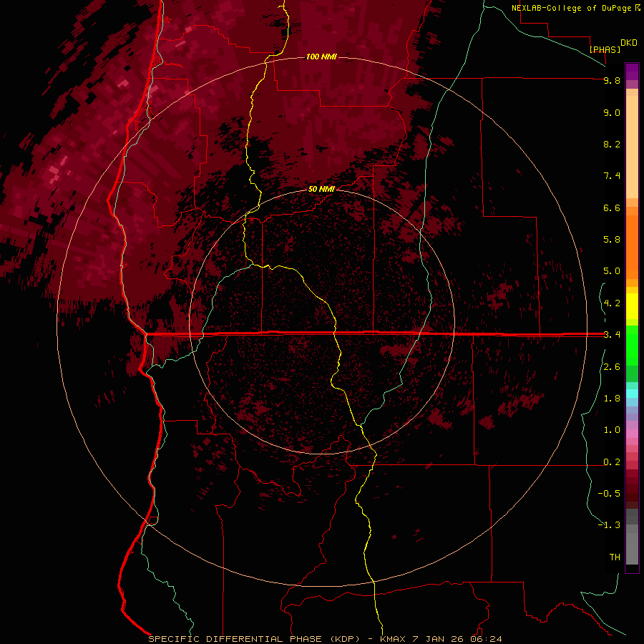The width and height of the screenshot is (644, 644).
Task: Click the 5.0 scale value
Action: (612, 271)
